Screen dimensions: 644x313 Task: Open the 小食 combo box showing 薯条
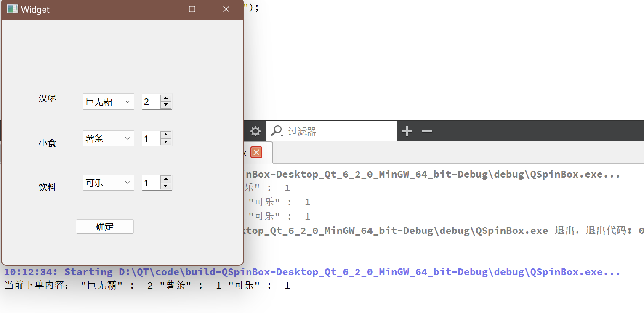tap(108, 138)
